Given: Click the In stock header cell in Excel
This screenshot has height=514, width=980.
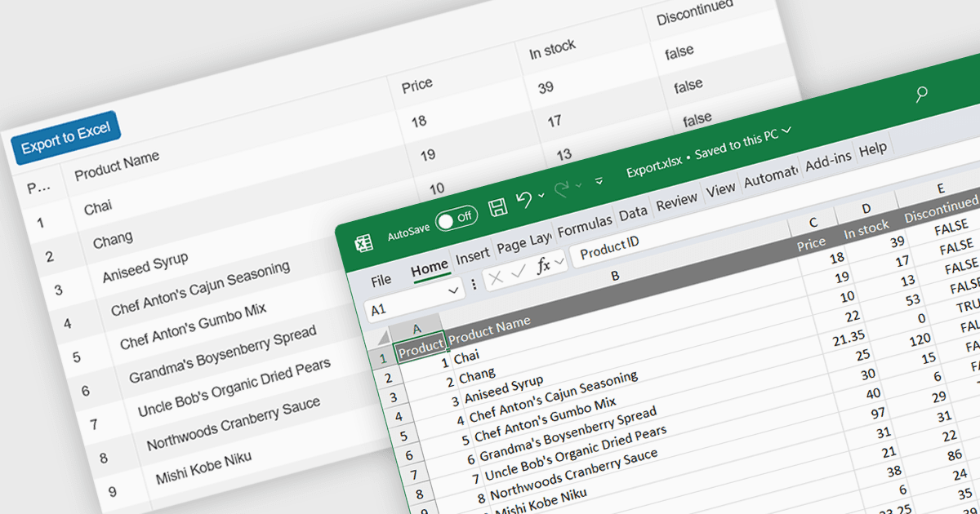Looking at the screenshot, I should (866, 231).
